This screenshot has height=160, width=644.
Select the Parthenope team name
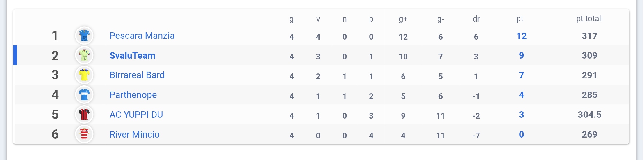pyautogui.click(x=133, y=95)
